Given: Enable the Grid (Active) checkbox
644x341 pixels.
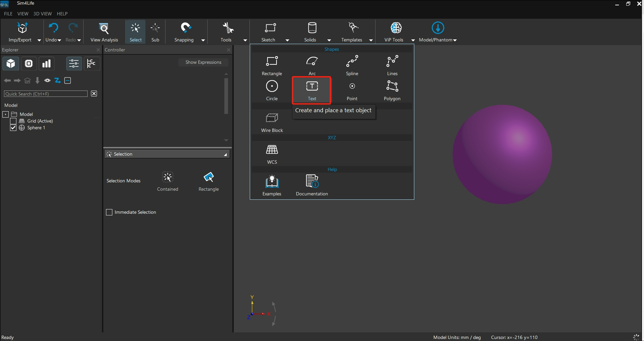Looking at the screenshot, I should [13, 121].
